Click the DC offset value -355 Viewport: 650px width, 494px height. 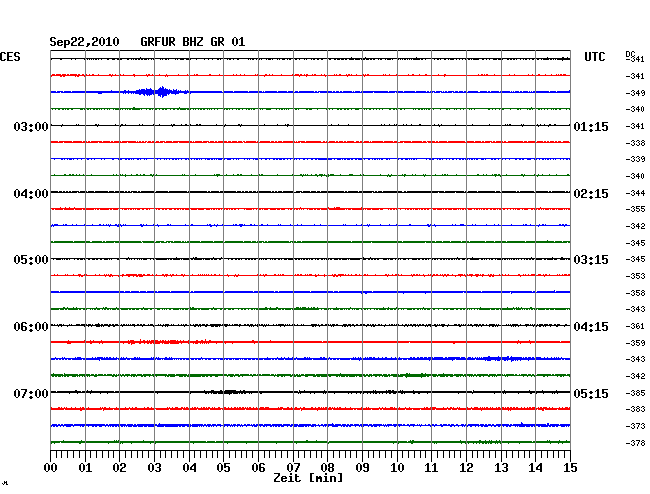tap(635, 210)
